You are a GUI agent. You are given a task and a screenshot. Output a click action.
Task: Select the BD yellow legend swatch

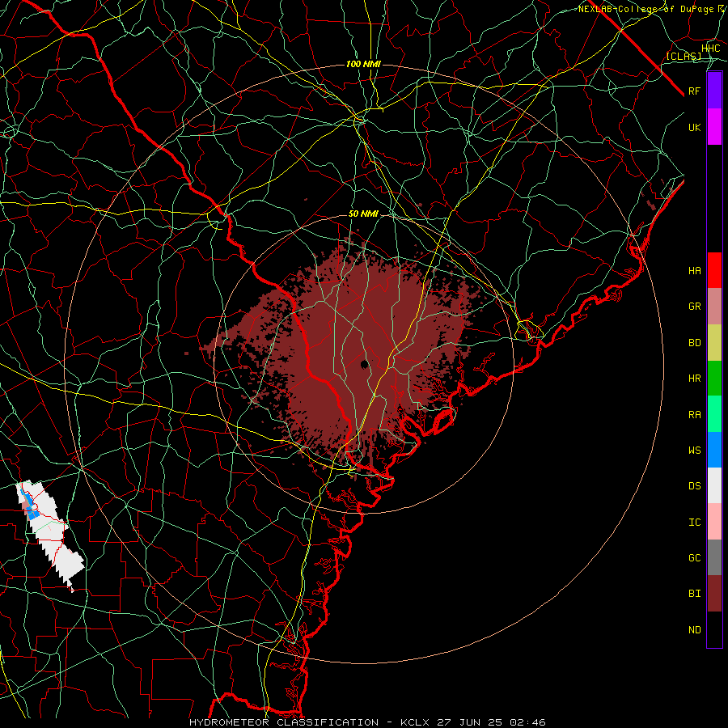pyautogui.click(x=714, y=343)
